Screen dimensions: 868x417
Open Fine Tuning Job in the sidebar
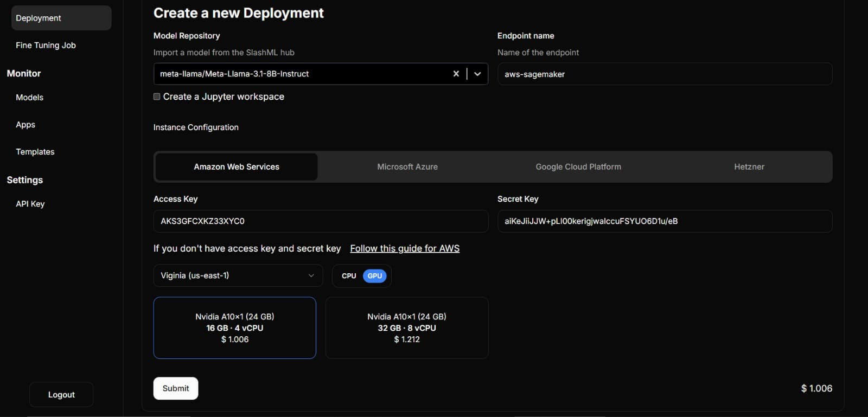click(46, 46)
